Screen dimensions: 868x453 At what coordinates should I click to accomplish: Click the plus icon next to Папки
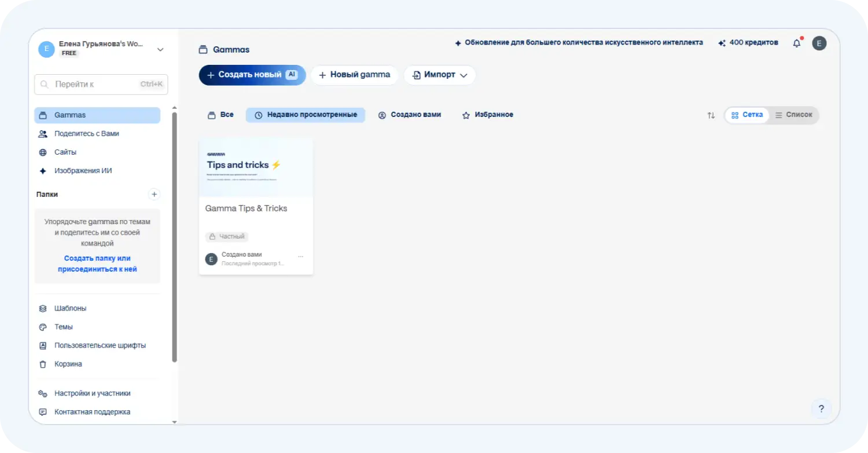155,194
